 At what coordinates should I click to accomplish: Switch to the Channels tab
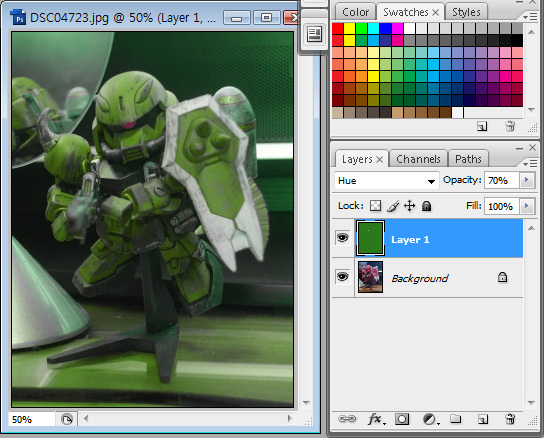pos(418,159)
